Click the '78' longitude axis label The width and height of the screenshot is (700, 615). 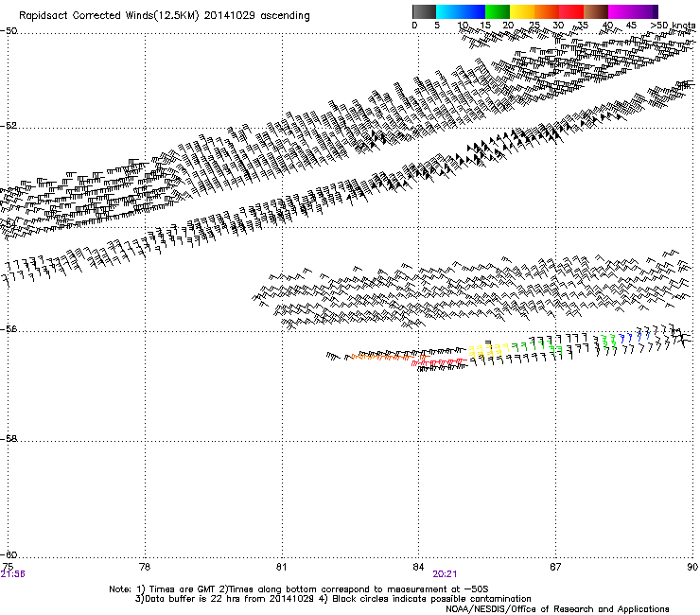tap(145, 567)
